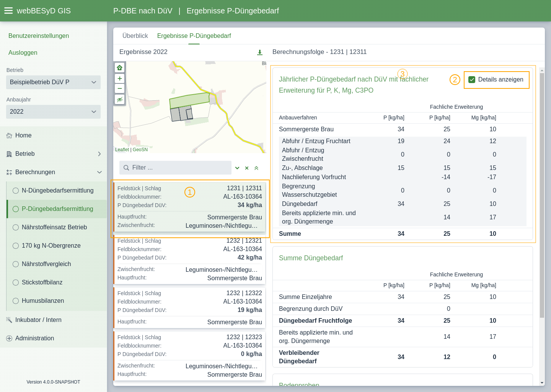Click the Betrieb building icon

9,154
